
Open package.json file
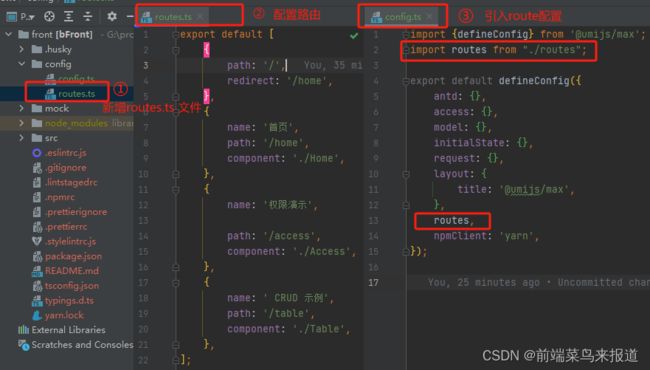[x=73, y=256]
